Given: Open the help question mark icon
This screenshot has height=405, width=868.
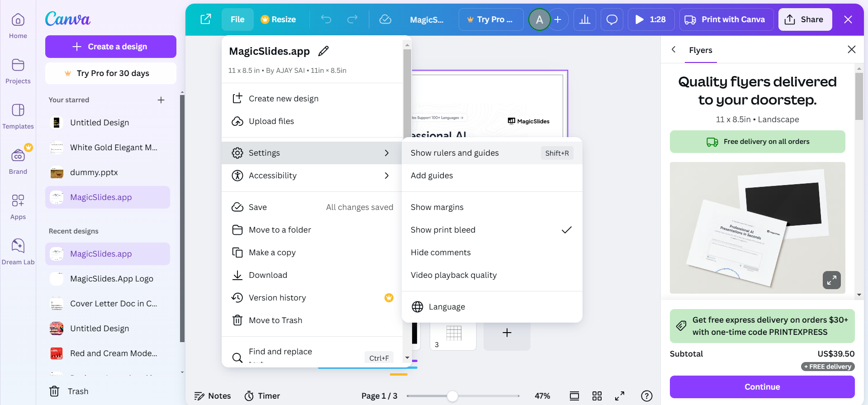Looking at the screenshot, I should (x=647, y=396).
